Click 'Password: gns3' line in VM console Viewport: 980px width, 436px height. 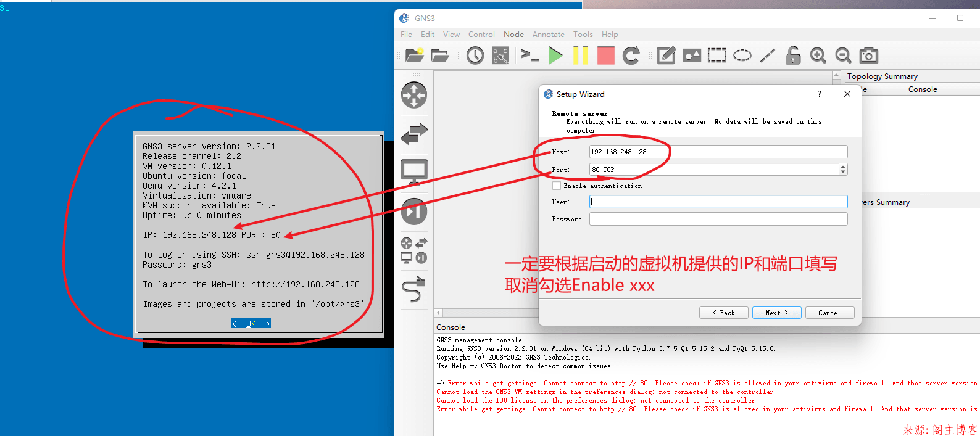click(177, 265)
